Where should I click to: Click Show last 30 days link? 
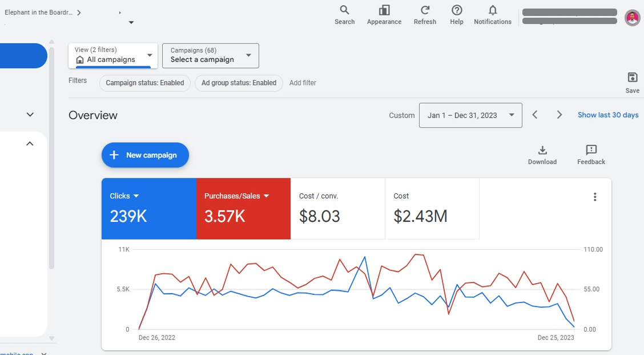(x=607, y=115)
